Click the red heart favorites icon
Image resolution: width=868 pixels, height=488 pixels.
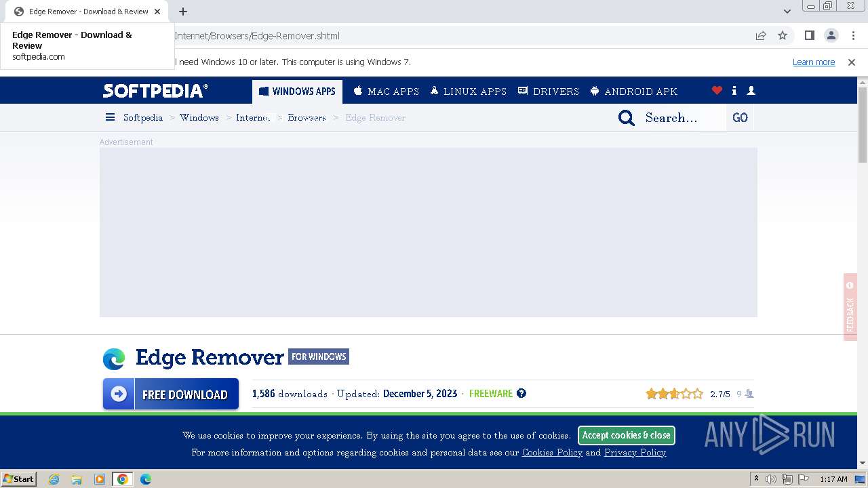click(x=717, y=91)
